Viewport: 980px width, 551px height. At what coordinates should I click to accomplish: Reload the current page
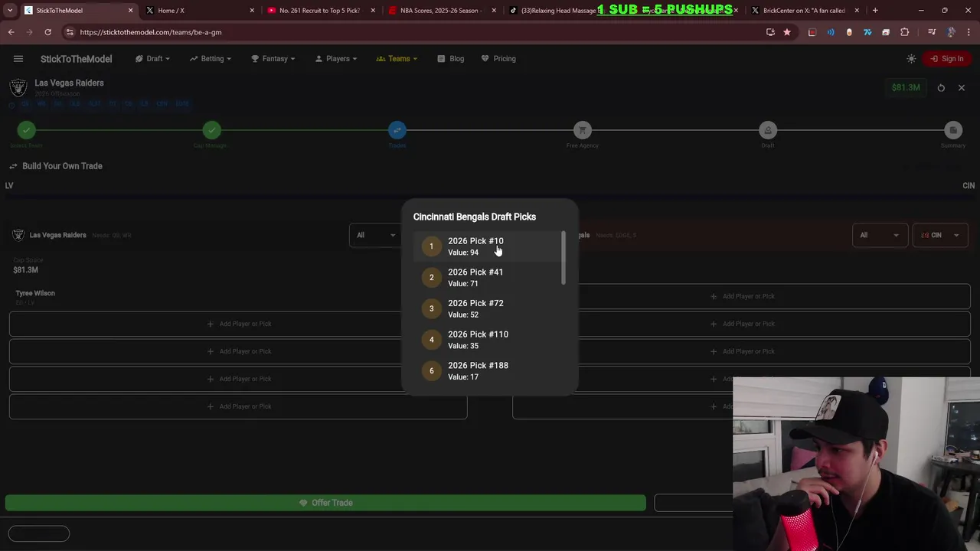click(47, 32)
